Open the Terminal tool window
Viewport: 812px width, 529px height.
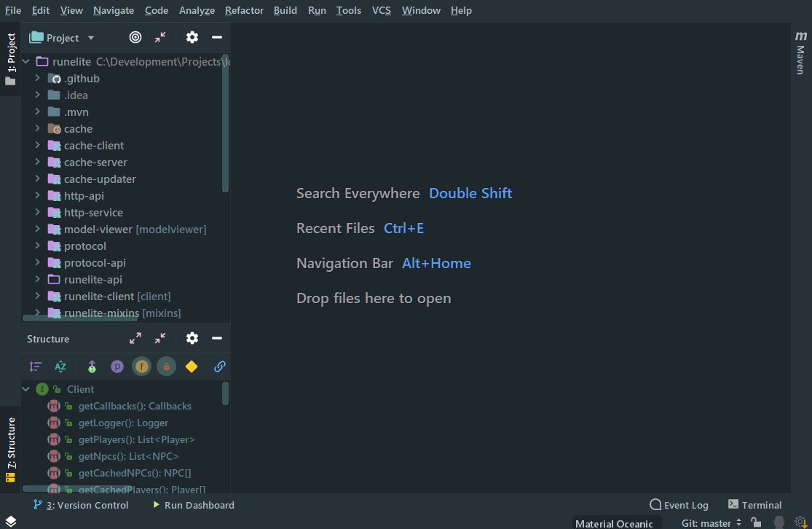tap(761, 504)
